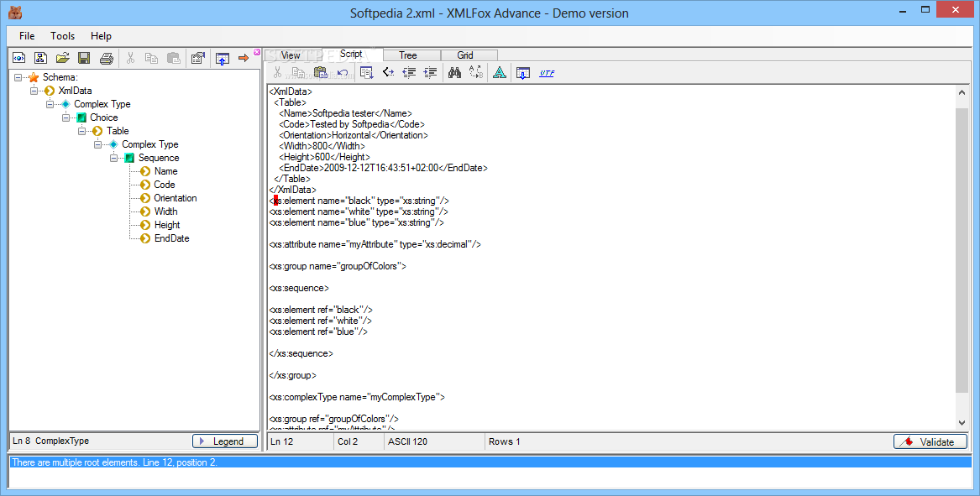Place cursor on the xs:group groupOfColors line
Screen dimensions: 980x496
click(338, 266)
